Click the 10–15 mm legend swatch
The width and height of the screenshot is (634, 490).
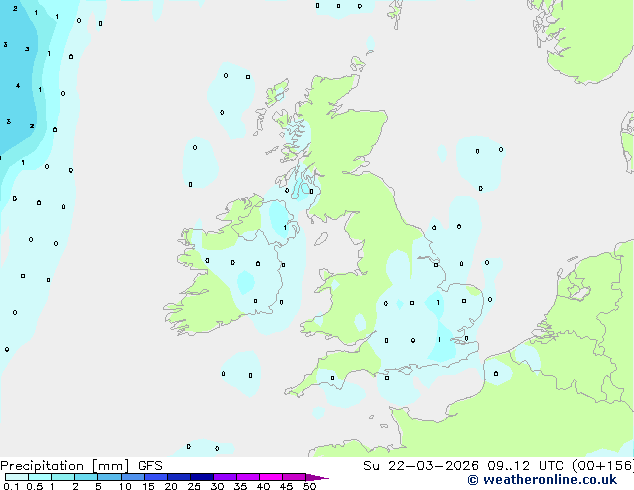(132, 477)
